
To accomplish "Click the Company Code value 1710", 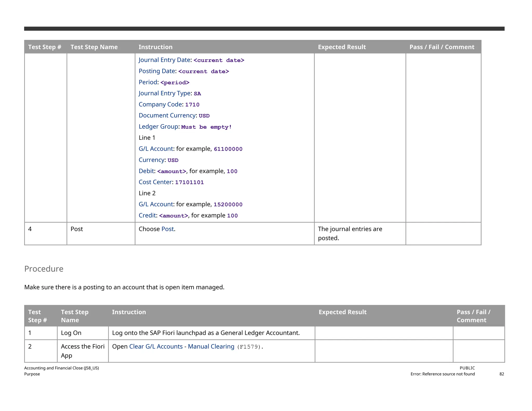I will click(x=192, y=105).
